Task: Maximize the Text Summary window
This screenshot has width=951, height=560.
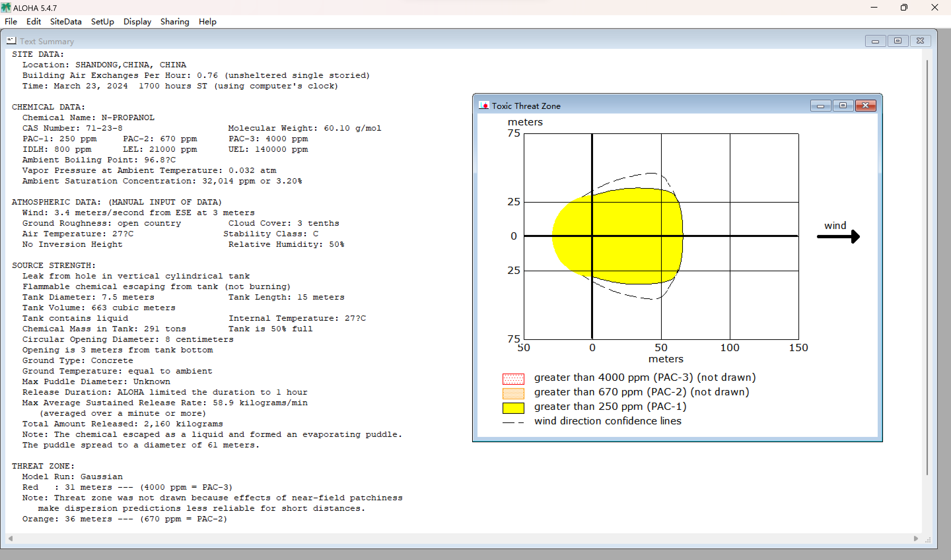Action: [898, 41]
